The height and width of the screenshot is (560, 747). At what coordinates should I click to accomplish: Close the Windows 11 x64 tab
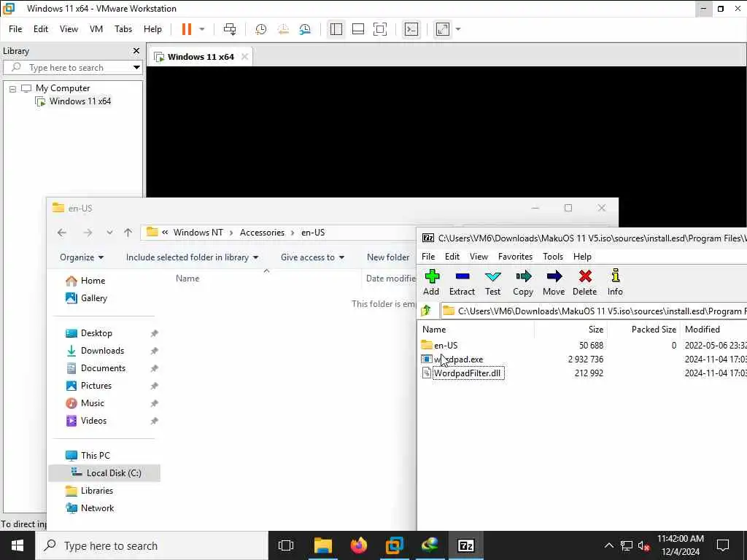coord(244,57)
